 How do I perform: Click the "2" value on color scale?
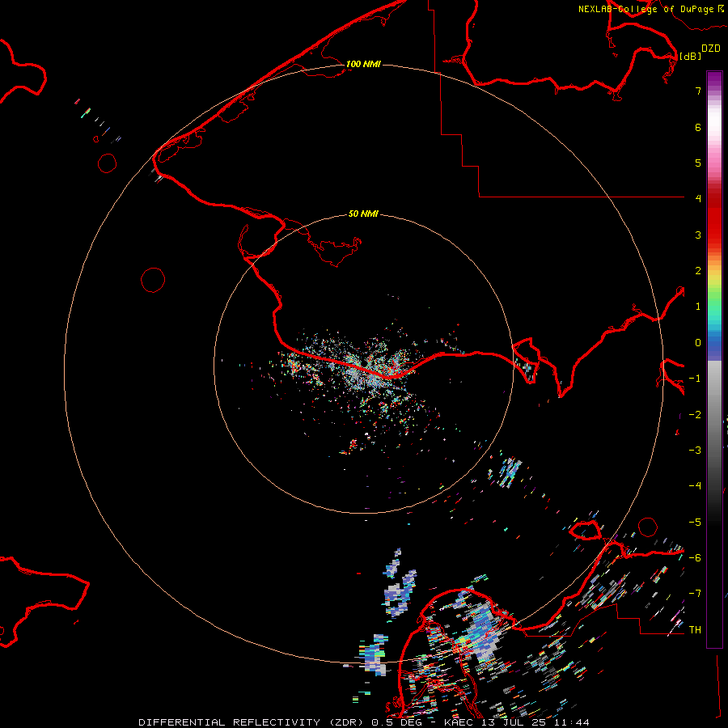click(x=698, y=271)
